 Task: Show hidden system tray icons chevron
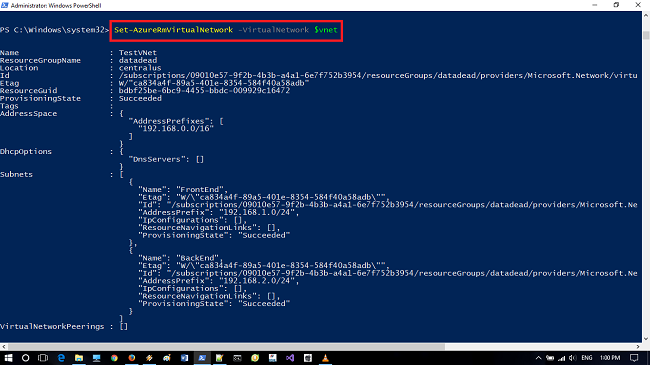coord(538,358)
